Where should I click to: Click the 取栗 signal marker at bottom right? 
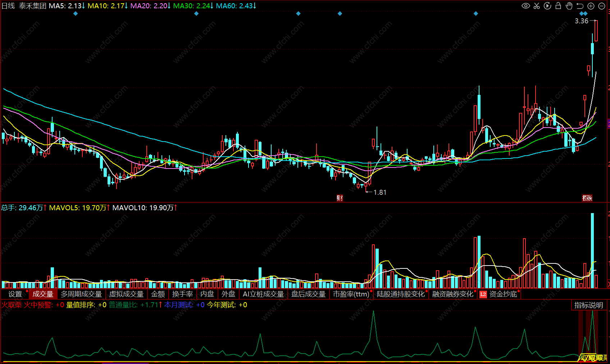(593, 358)
